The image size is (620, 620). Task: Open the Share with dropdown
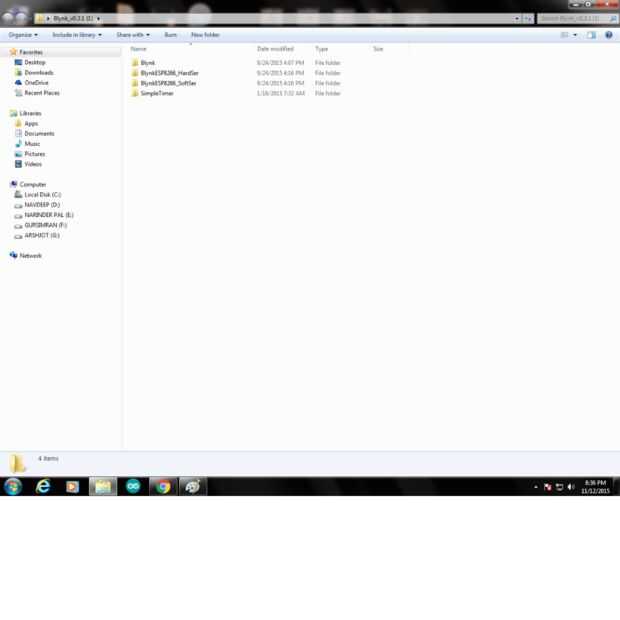click(x=133, y=35)
